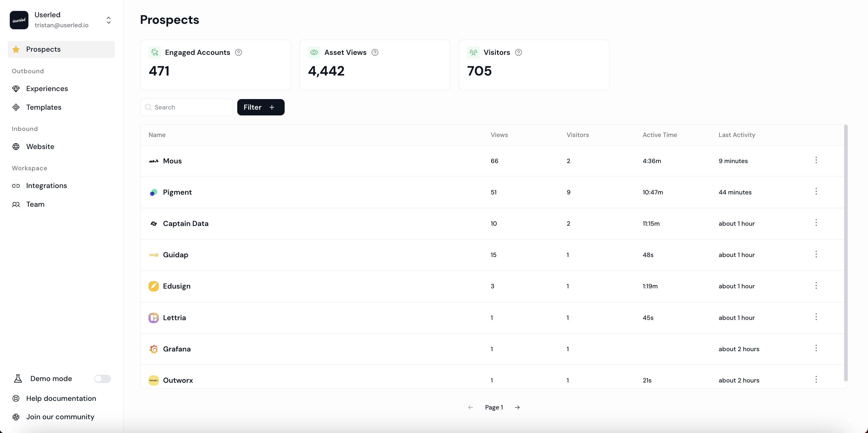This screenshot has height=433, width=868.
Task: Click the table's vertical scrollbar
Action: point(845,253)
